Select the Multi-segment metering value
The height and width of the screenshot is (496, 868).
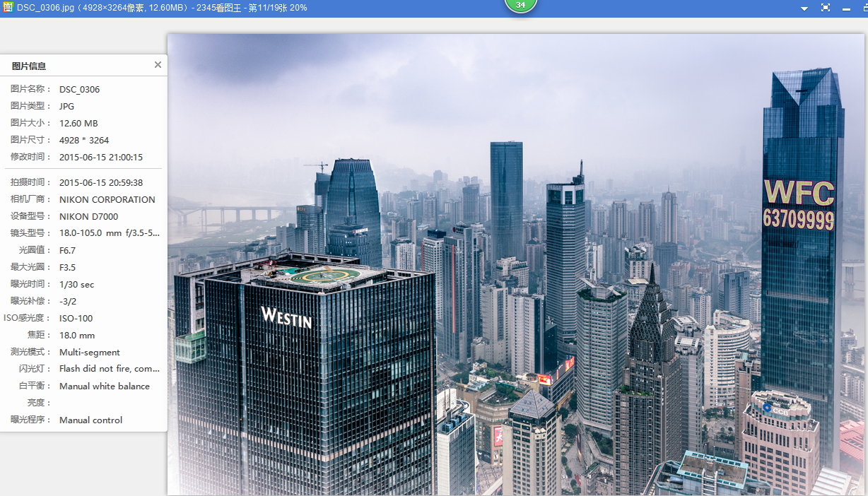click(90, 352)
